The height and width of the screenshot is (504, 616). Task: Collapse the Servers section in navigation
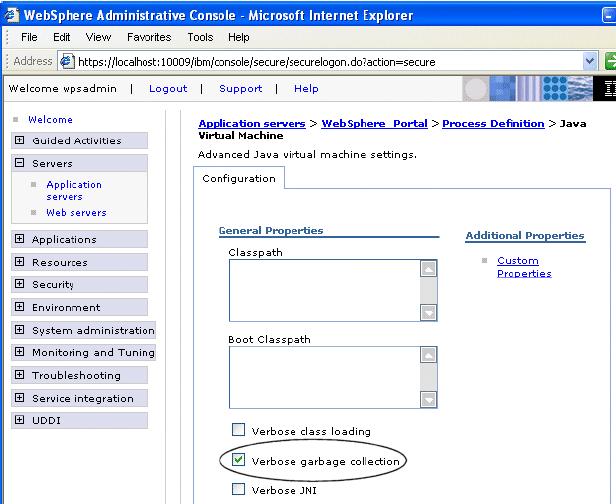coord(20,163)
